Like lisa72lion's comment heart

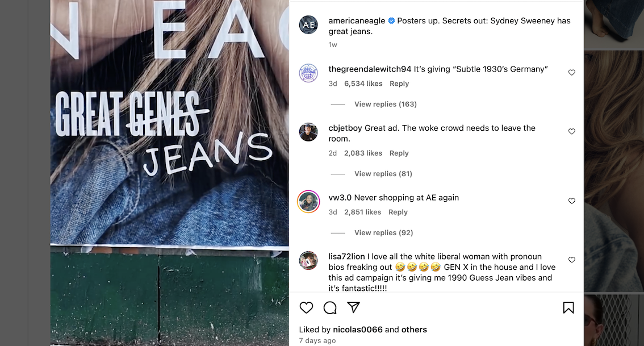pos(572,260)
